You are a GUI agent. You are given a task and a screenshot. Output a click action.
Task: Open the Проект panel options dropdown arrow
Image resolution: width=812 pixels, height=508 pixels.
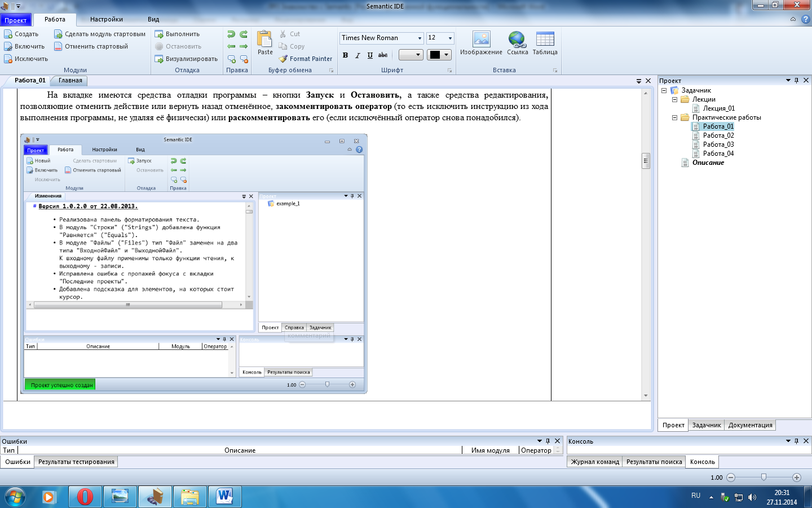[788, 80]
